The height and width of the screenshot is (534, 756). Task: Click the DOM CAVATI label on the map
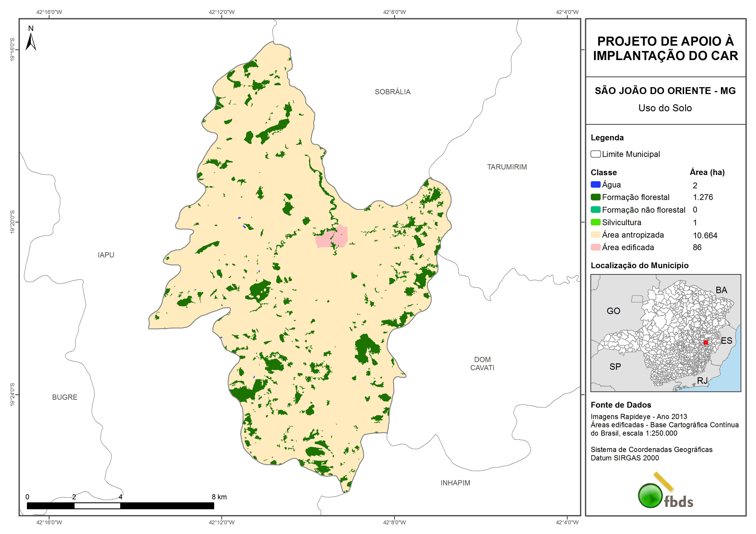pyautogui.click(x=482, y=364)
